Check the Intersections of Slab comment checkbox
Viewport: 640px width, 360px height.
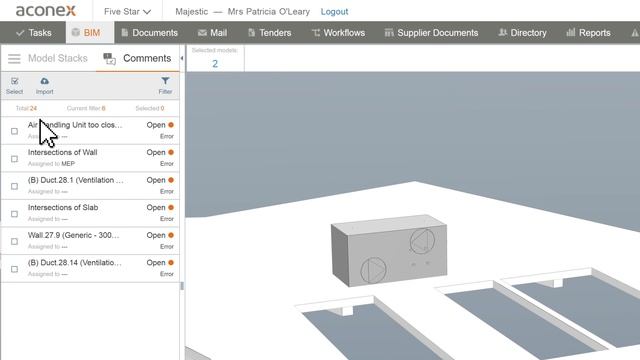[14, 214]
